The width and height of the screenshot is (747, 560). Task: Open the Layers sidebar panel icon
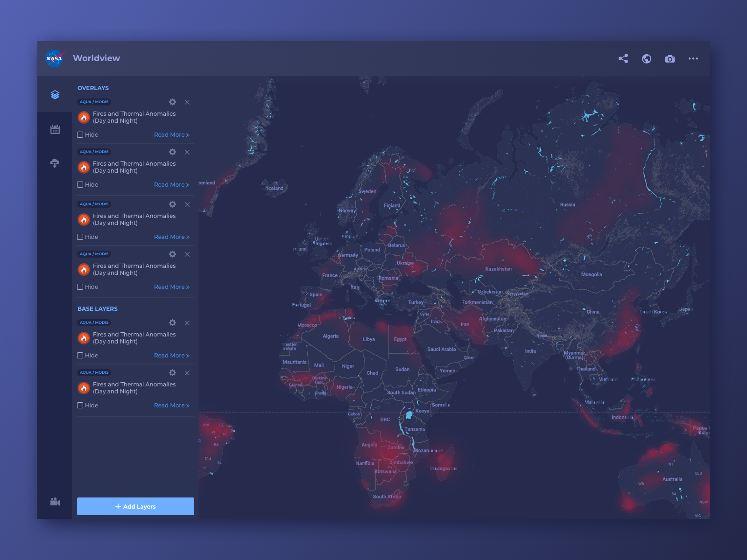point(55,95)
